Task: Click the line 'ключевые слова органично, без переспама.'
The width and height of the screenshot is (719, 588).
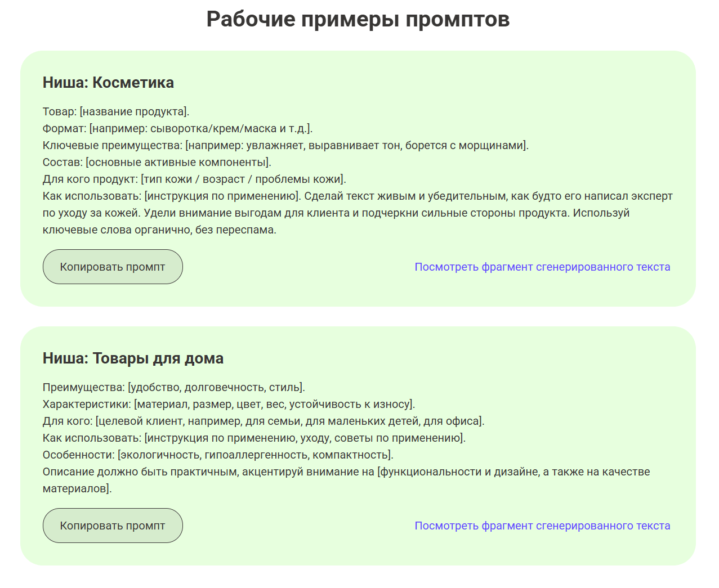Action: [x=159, y=230]
